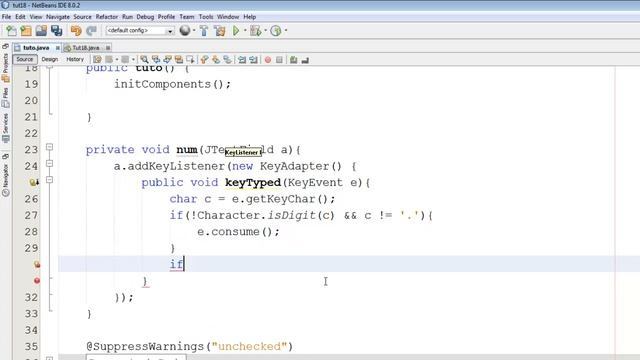Click the Shift Line Right icon
The image size is (640, 360).
tap(253, 60)
